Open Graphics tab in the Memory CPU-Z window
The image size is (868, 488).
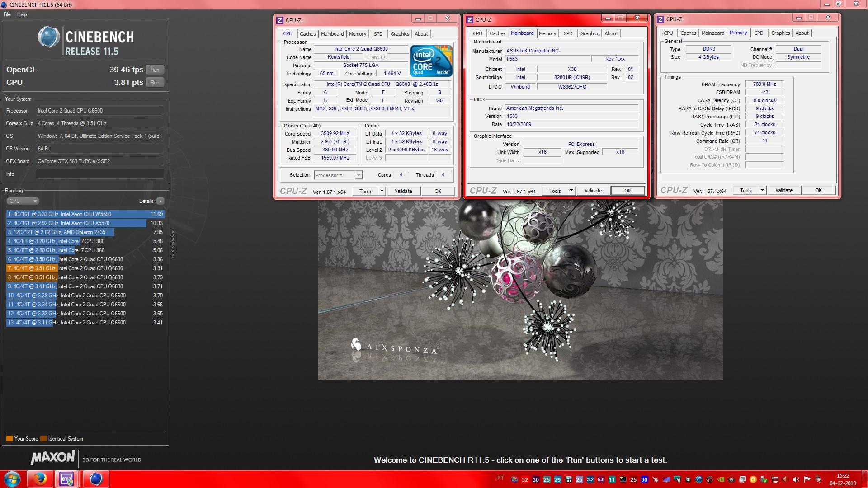click(781, 33)
